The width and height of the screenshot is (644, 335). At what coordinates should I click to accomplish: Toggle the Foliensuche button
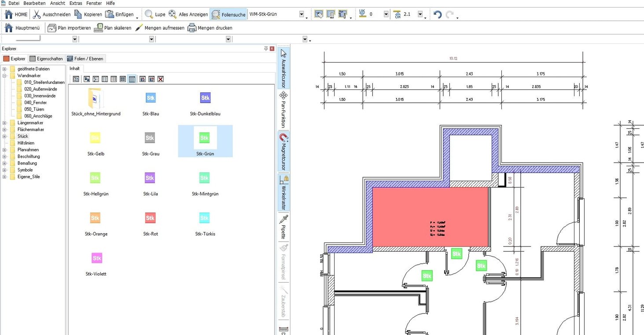pyautogui.click(x=228, y=15)
